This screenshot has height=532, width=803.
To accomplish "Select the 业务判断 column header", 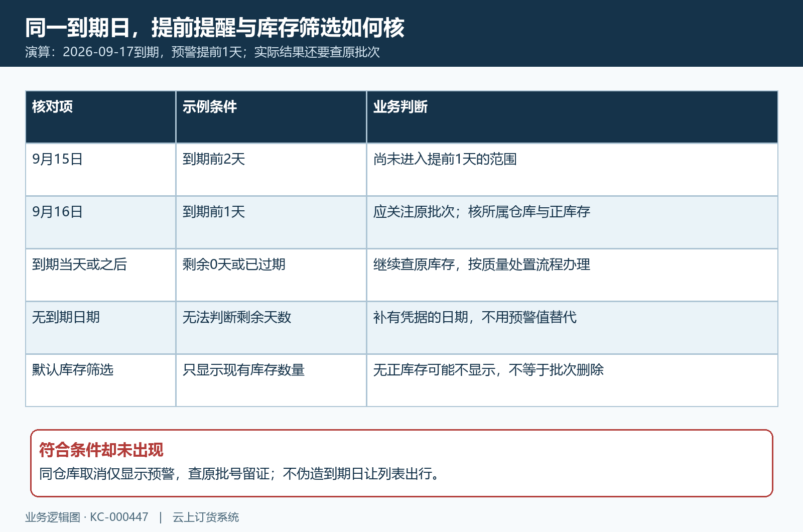I will [572, 117].
